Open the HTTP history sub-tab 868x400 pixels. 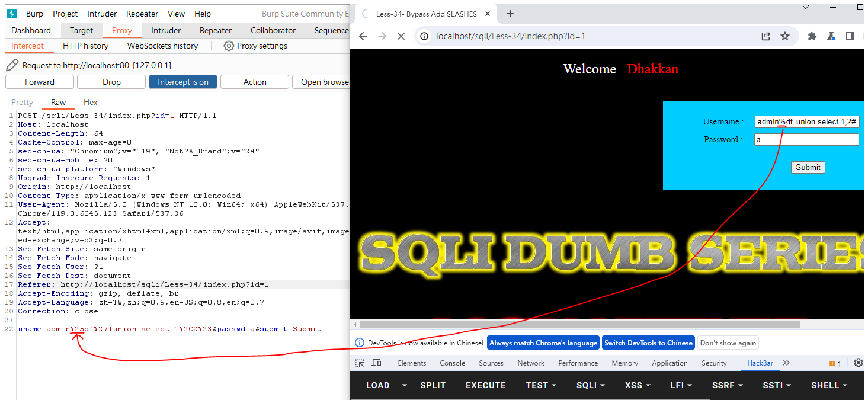coord(86,46)
